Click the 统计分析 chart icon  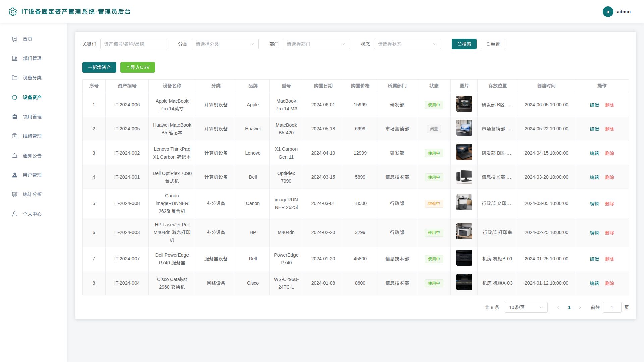tap(15, 194)
